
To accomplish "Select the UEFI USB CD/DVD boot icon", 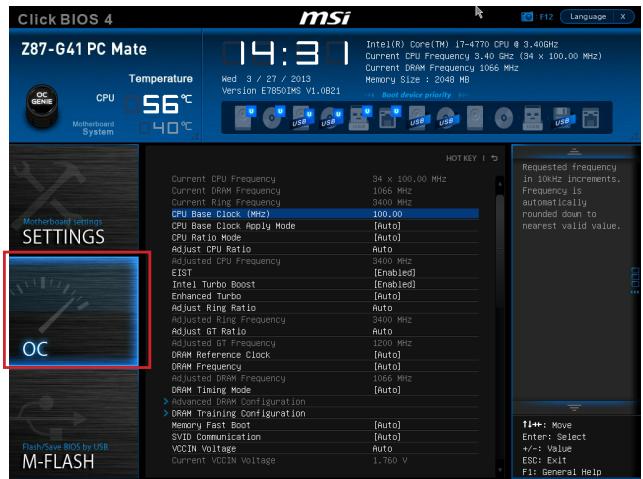I will (331, 118).
